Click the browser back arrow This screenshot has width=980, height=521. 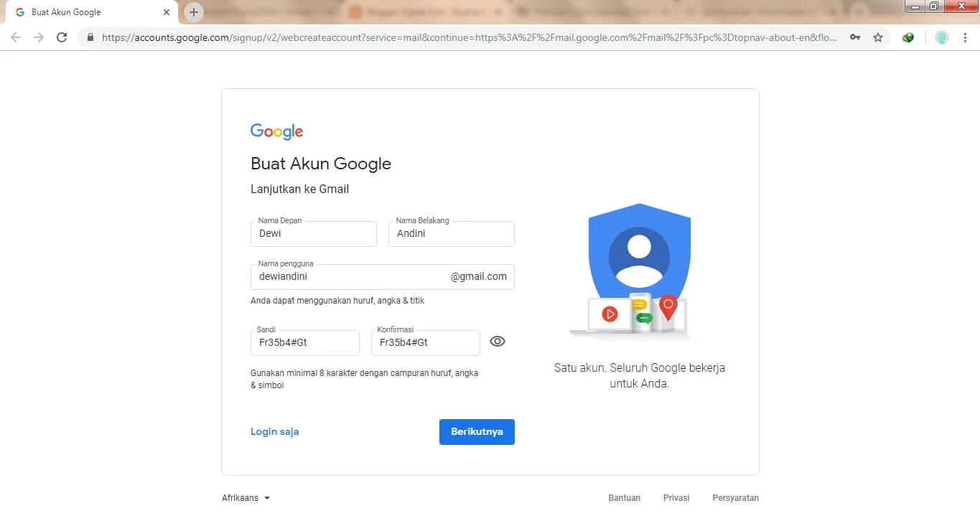pos(16,37)
